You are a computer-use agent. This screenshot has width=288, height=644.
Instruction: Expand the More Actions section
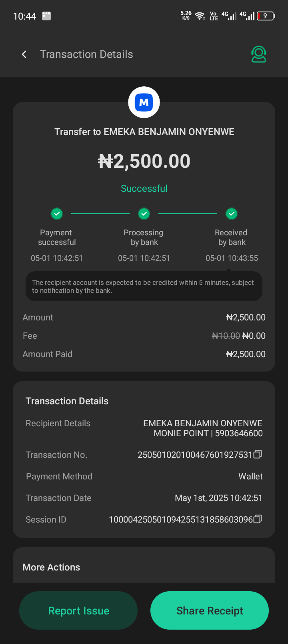click(x=51, y=567)
